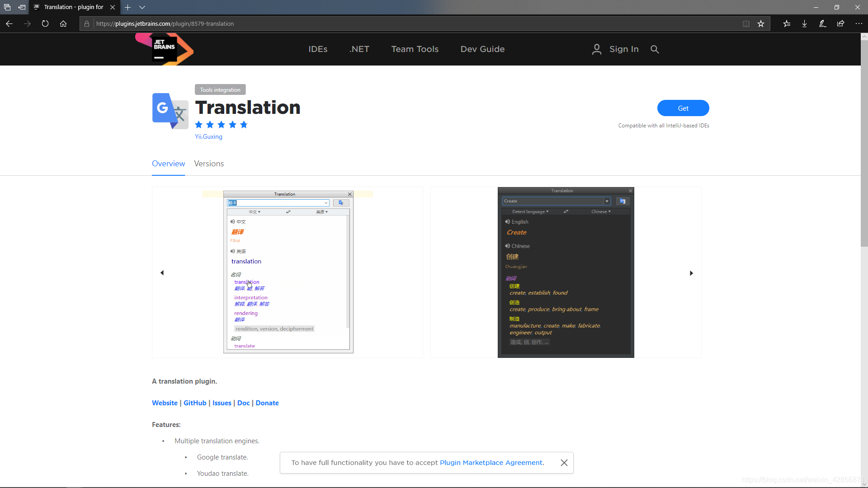Open the IDEs menu
The height and width of the screenshot is (488, 868).
318,49
